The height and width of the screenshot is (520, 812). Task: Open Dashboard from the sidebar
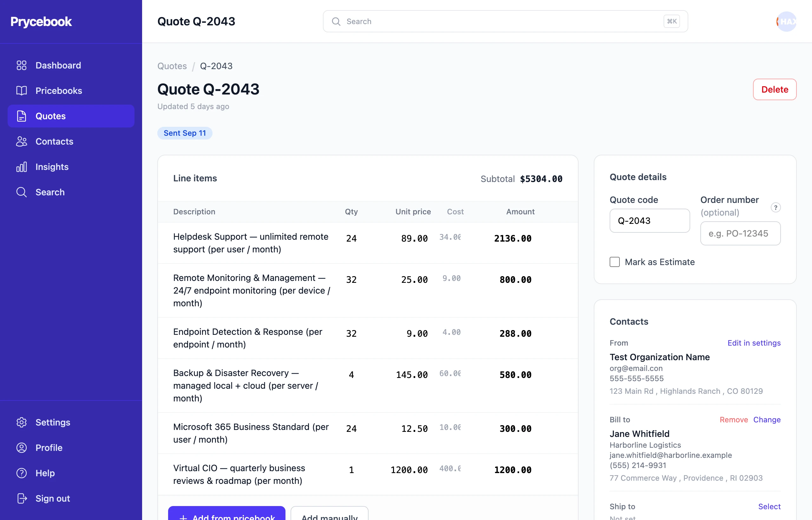coord(71,65)
